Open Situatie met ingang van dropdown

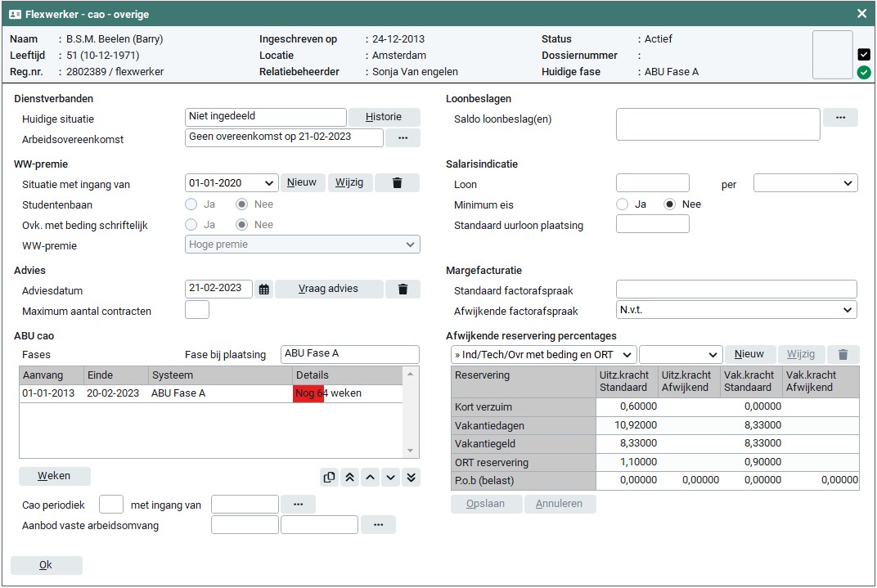pos(232,183)
